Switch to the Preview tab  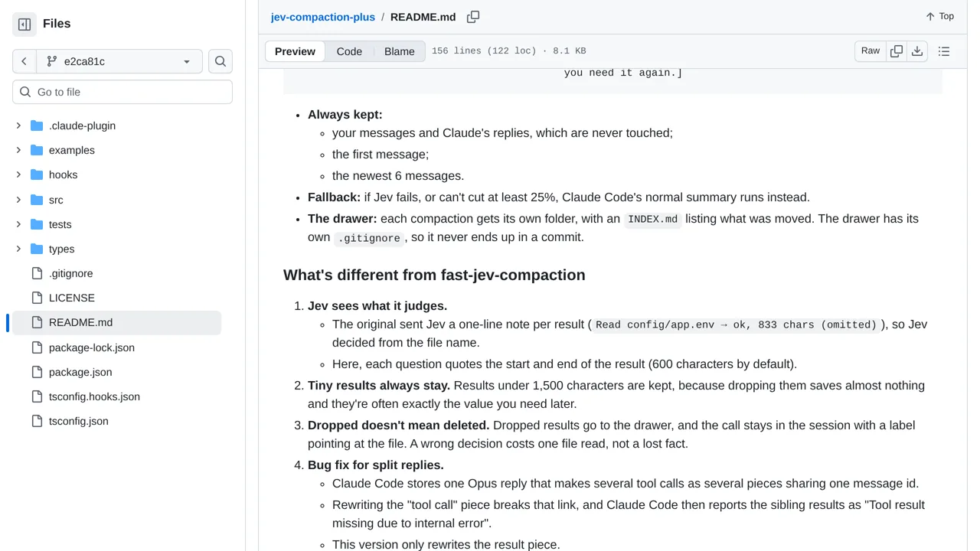pos(295,51)
